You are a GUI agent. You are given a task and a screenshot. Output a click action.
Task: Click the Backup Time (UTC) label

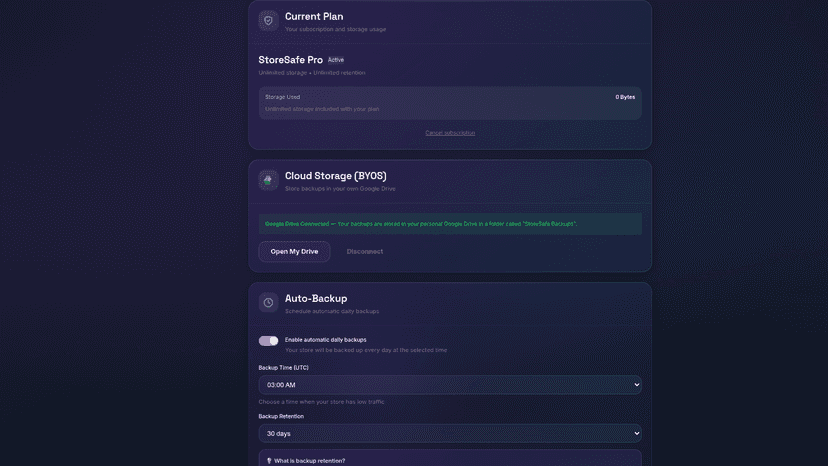coord(284,368)
